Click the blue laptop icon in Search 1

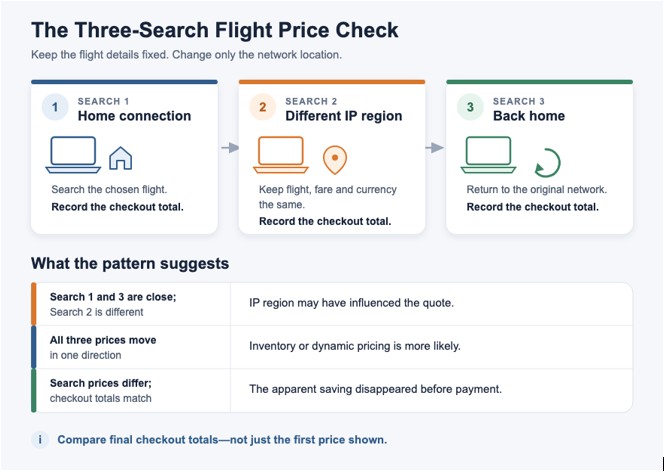[x=73, y=155]
